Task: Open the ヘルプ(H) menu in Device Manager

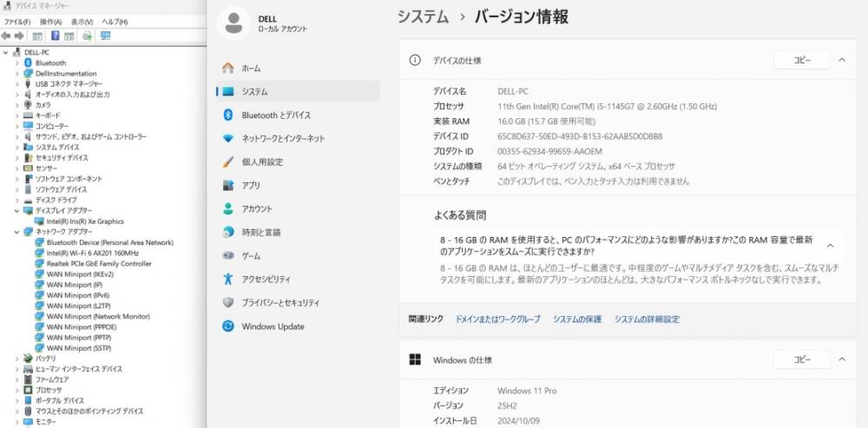Action: [115, 22]
